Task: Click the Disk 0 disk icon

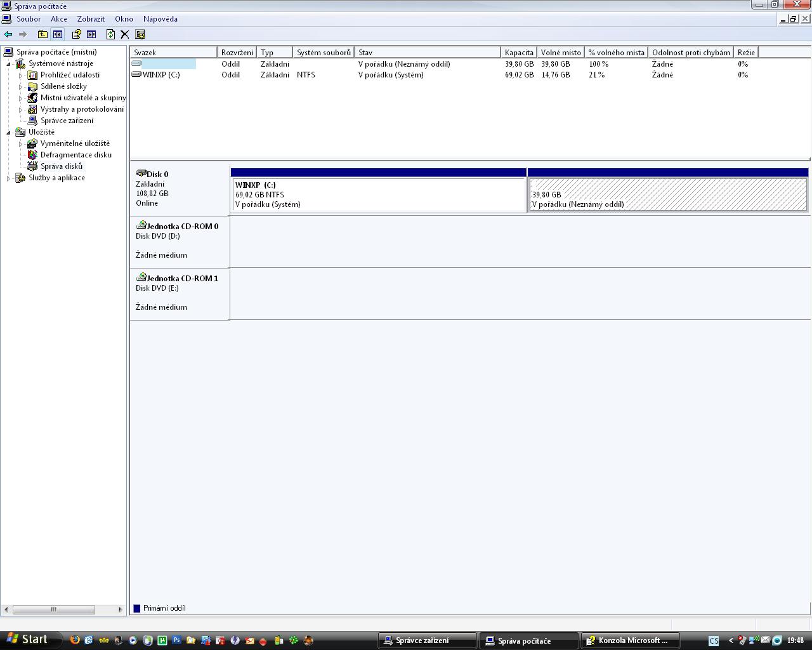Action: (x=141, y=173)
